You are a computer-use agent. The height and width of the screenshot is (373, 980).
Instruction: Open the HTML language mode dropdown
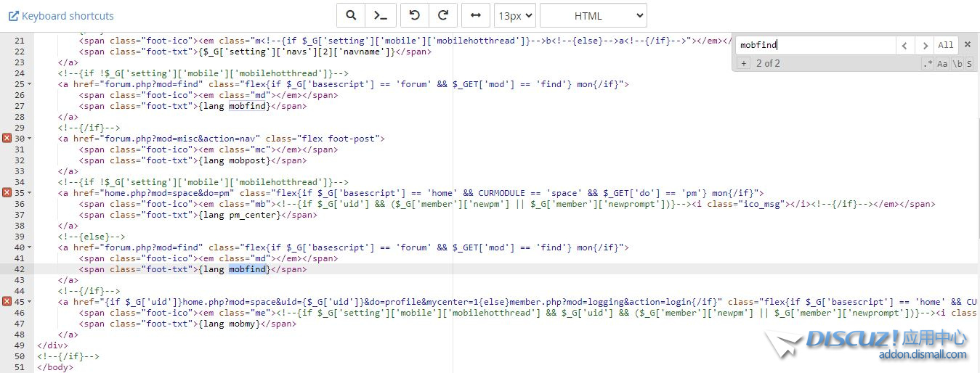click(593, 15)
